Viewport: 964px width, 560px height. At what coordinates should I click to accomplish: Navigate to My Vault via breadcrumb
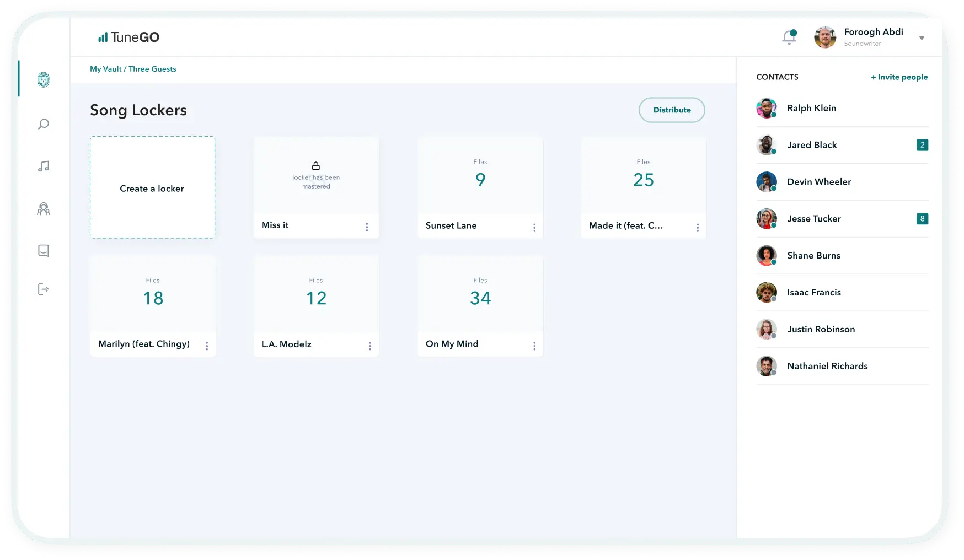[105, 69]
